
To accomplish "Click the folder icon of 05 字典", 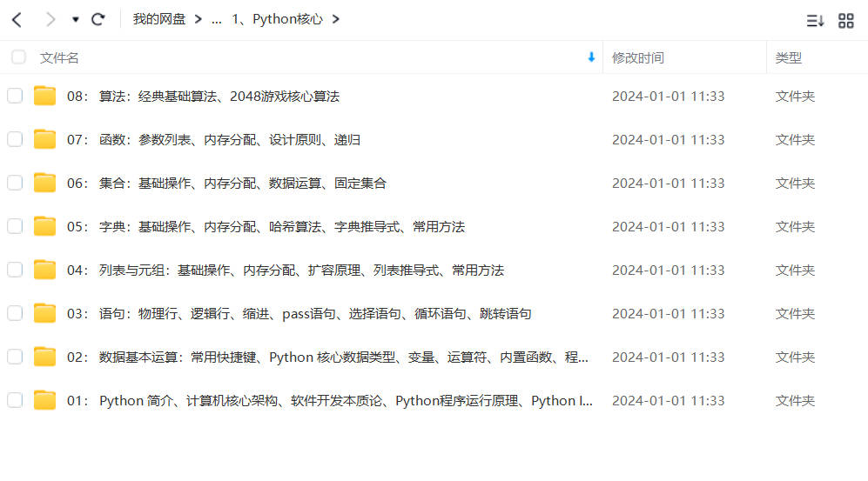I will (x=45, y=226).
